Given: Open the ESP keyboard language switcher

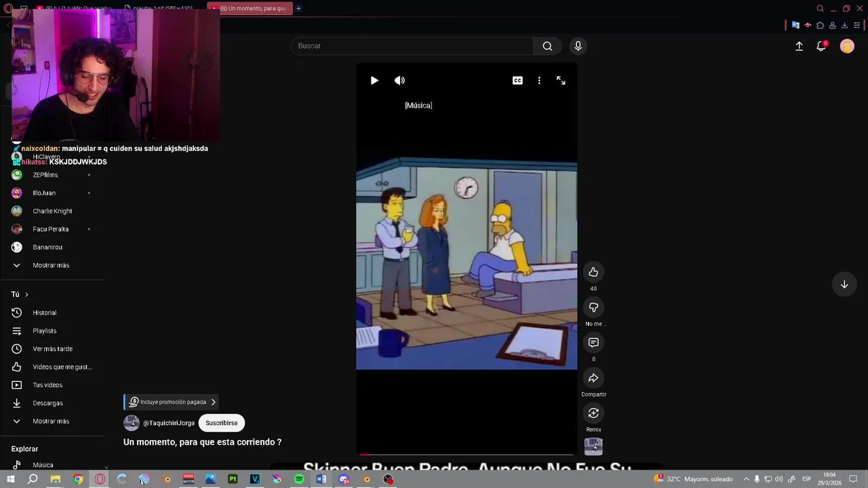Looking at the screenshot, I should pos(807,479).
